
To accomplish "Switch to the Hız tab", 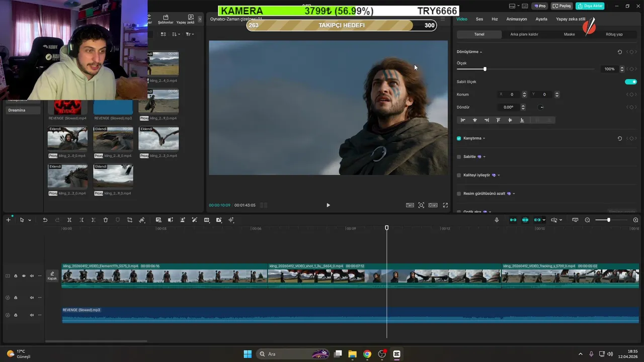I will point(495,19).
